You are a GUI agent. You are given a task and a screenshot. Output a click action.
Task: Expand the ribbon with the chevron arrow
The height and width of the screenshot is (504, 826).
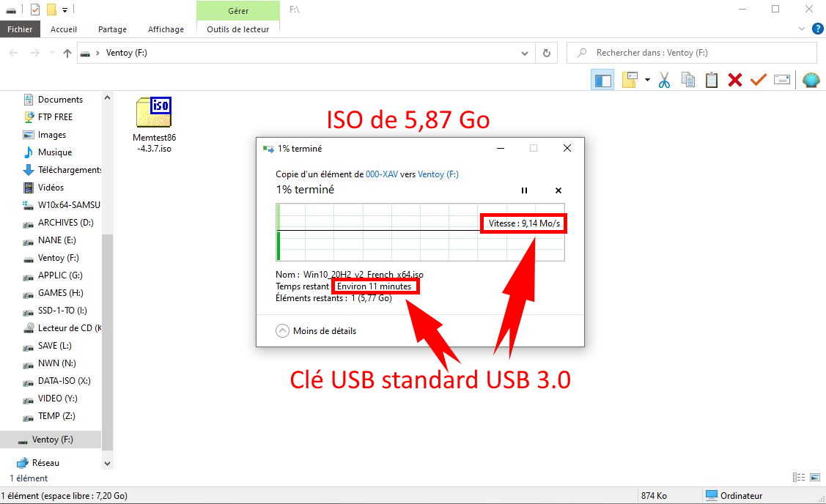click(801, 29)
